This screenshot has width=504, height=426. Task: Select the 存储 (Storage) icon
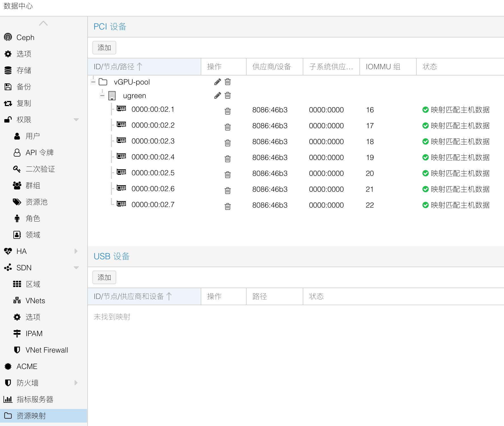[x=8, y=70]
